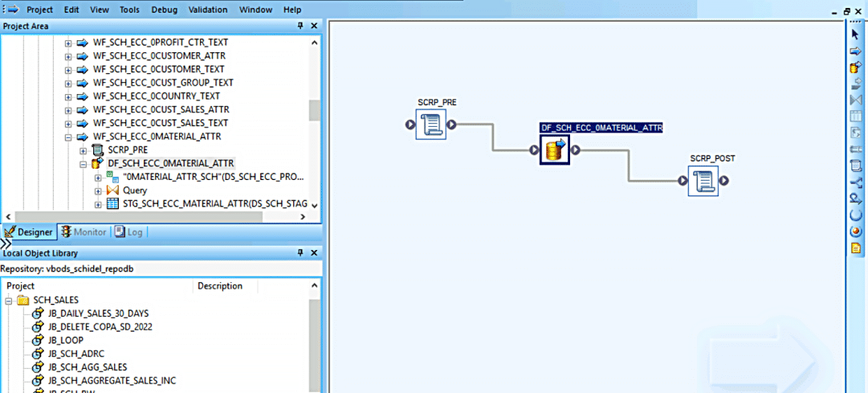Expand WF_SCH_ECC_0CUSTOMER_ATTR node

[x=68, y=56]
